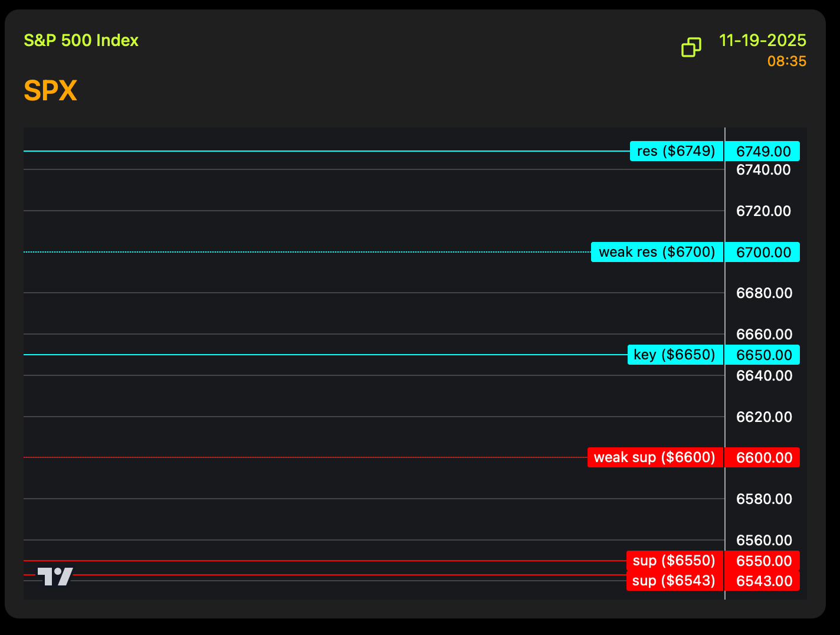Click the cyan 6650.00 price axis tag
This screenshot has height=635, width=840.
[763, 355]
